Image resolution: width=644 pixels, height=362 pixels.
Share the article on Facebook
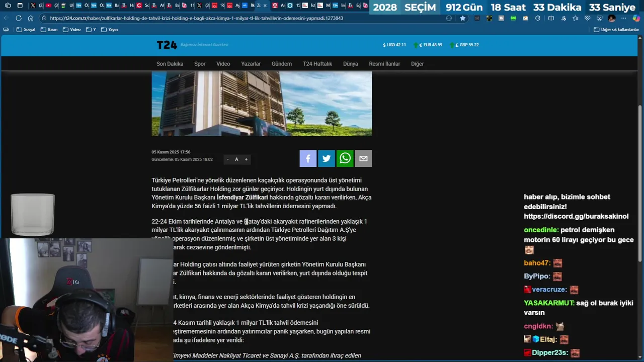pos(308,158)
